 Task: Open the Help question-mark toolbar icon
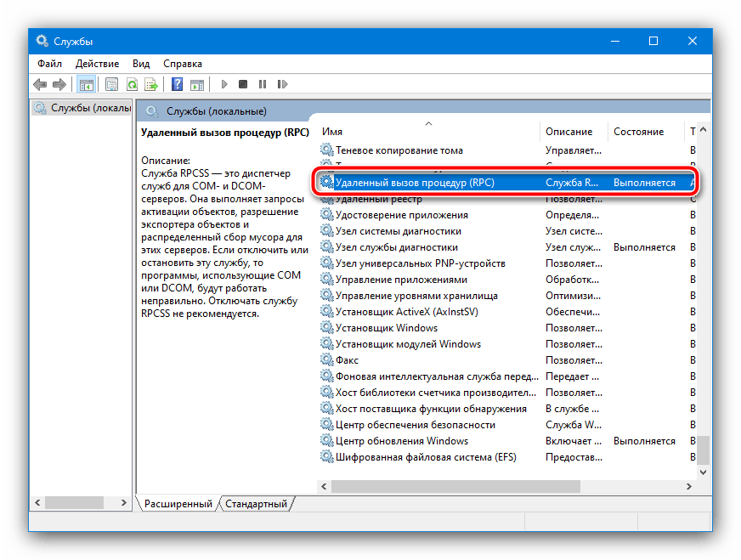coord(178,84)
